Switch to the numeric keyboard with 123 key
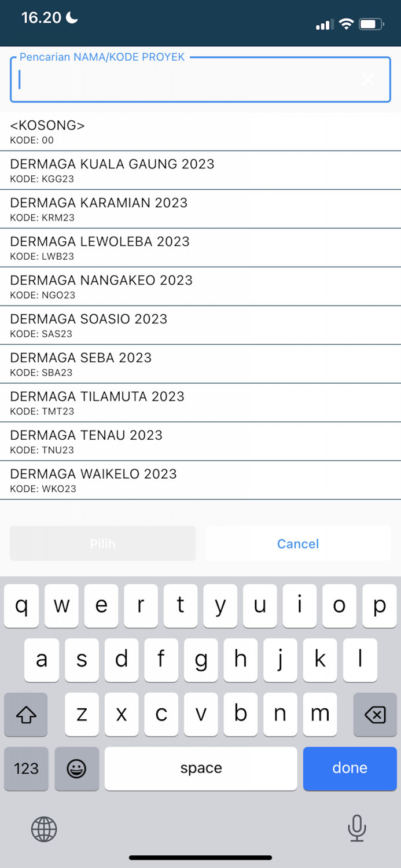The image size is (401, 868). tap(25, 768)
